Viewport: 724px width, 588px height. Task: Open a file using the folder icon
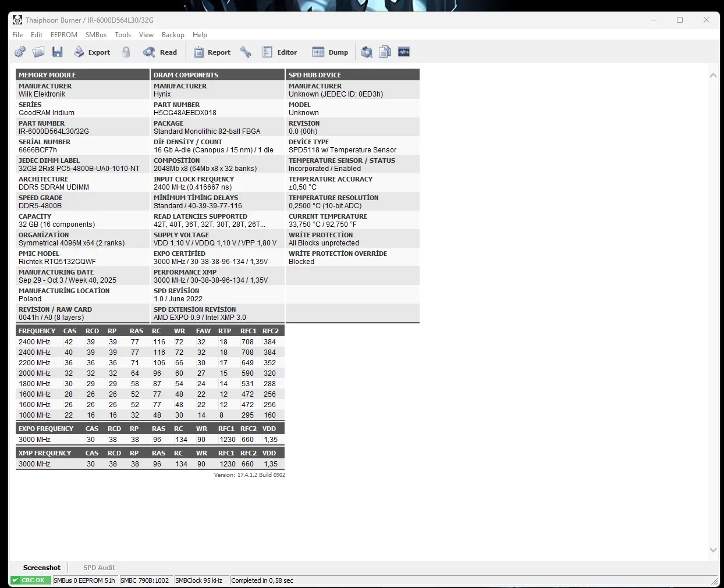coord(38,52)
